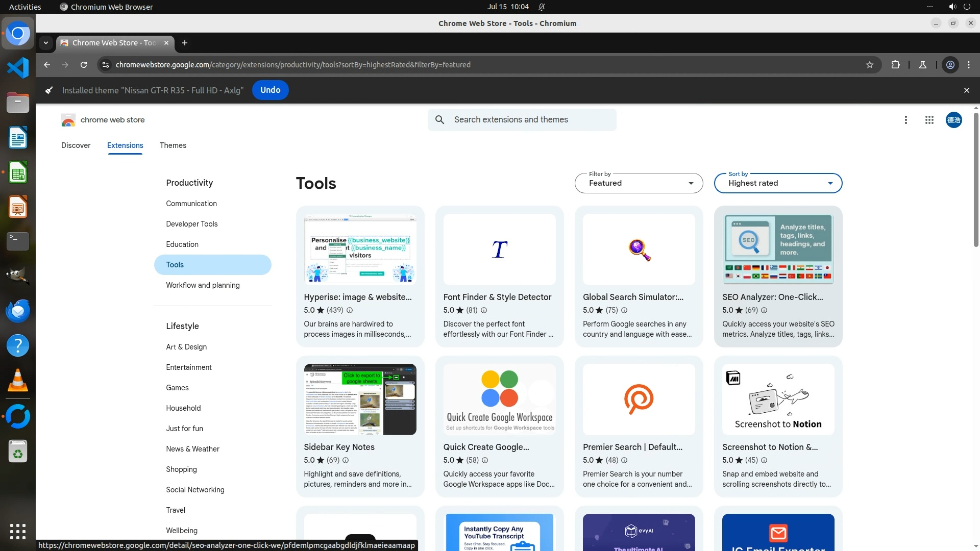The image size is (980, 551).
Task: Switch to the Themes tab
Action: 173,145
